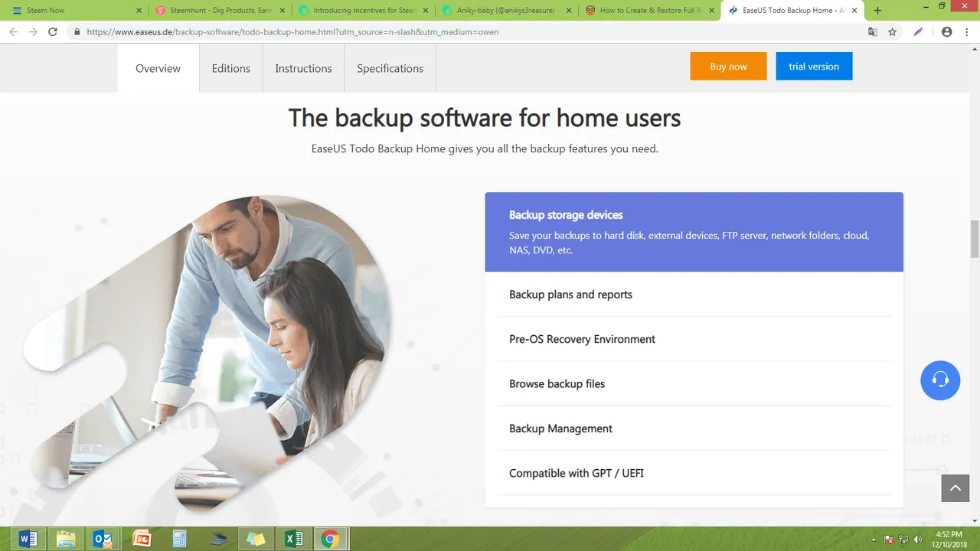Click the volume speaker tray icon
Screen dimensions: 980x551
click(x=917, y=540)
